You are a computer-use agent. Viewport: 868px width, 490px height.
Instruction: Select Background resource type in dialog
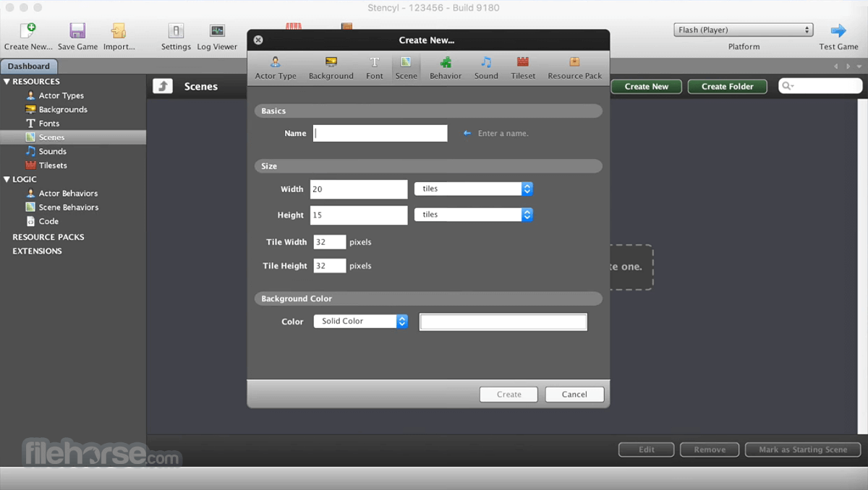[x=331, y=68]
